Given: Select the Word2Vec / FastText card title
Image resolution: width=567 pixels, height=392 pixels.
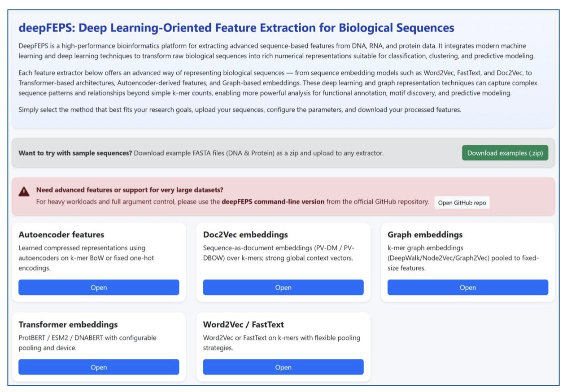Looking at the screenshot, I should coord(243,324).
